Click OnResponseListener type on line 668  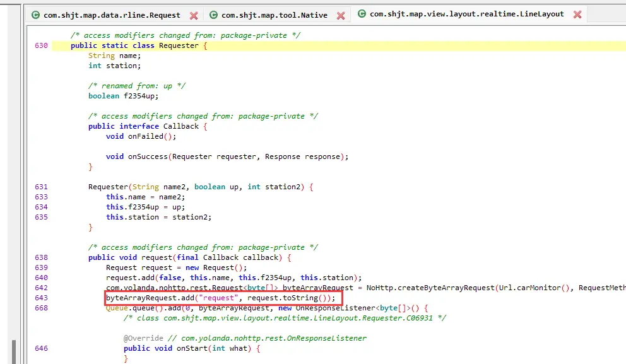coord(335,308)
